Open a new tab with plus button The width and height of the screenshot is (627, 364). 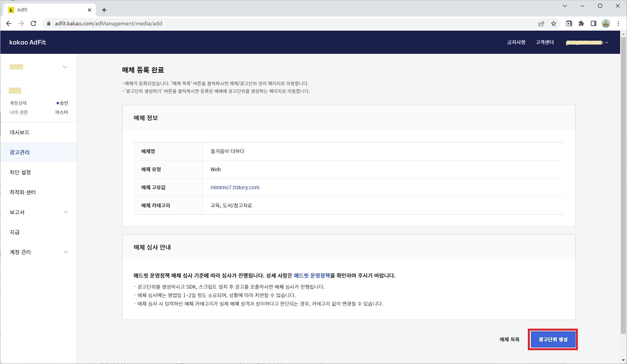coord(104,10)
